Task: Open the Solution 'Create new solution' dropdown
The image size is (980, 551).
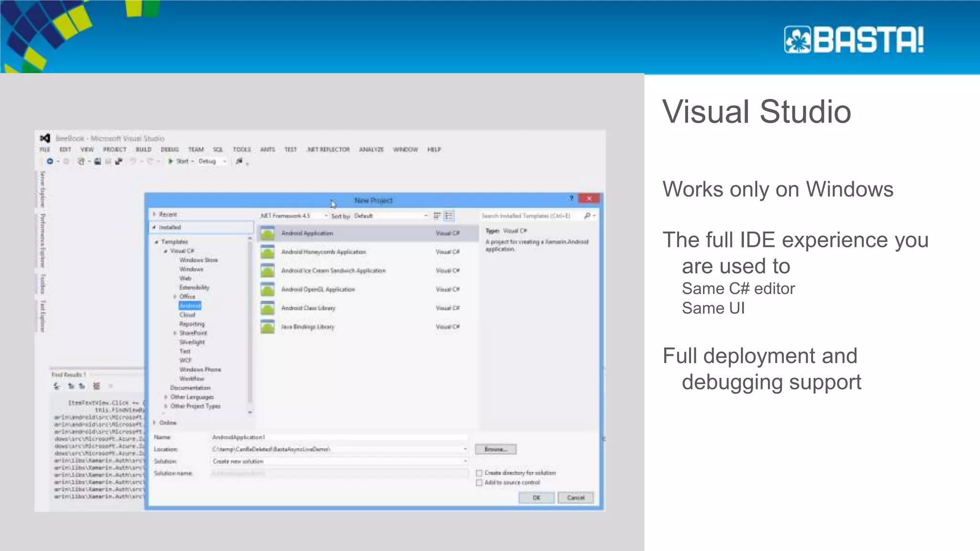Action: [x=465, y=461]
